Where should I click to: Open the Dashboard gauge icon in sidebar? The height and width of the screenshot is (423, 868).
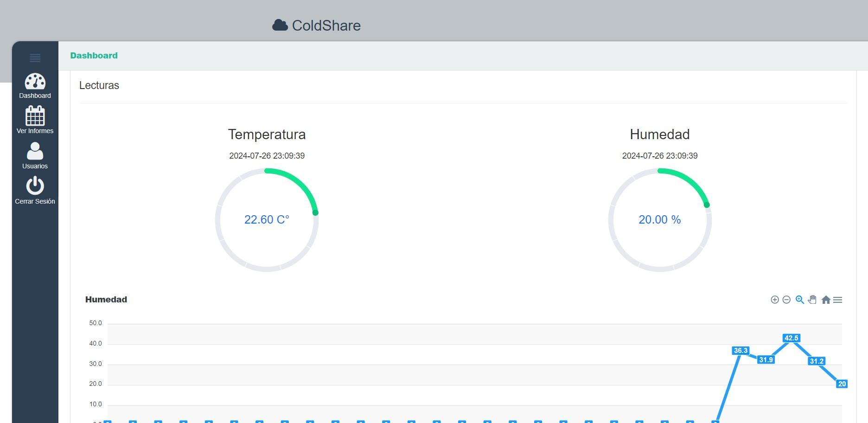(35, 81)
